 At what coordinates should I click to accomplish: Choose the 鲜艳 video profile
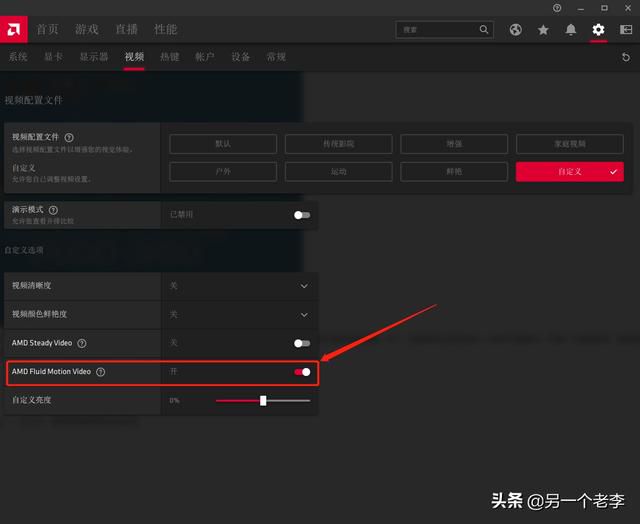[454, 172]
